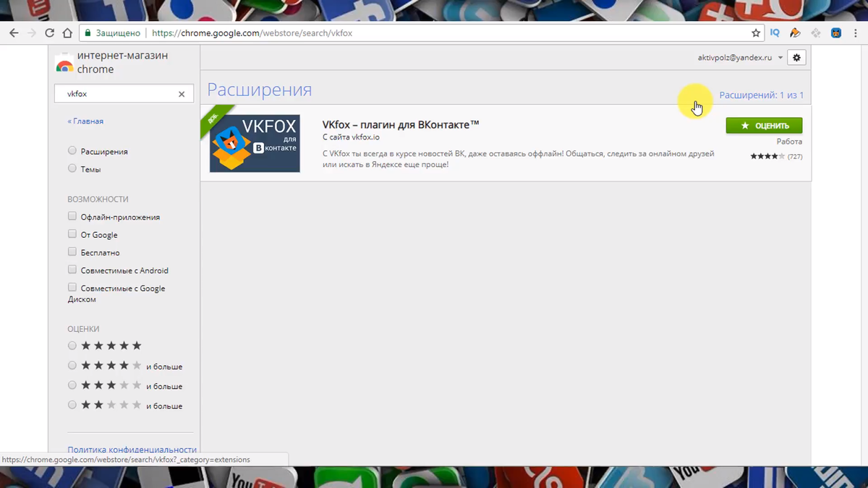Click the browser forward arrow
Screen dimensions: 868x488
tap(31, 33)
